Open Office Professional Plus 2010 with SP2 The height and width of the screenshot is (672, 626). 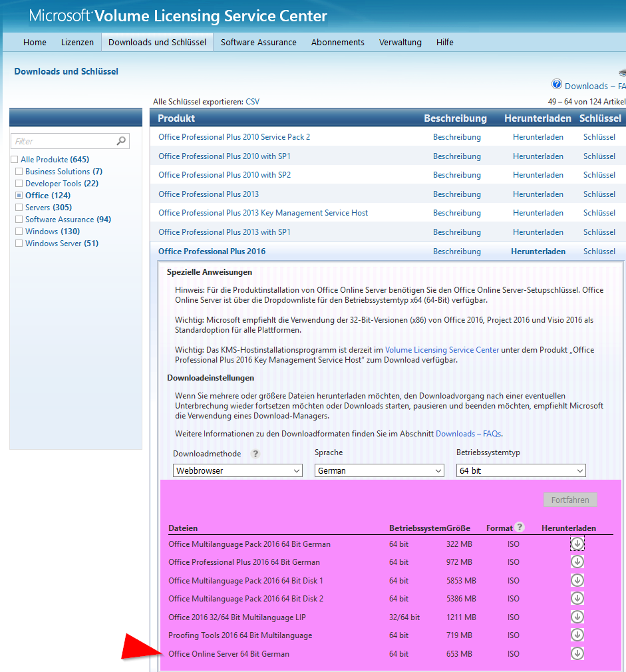[x=224, y=175]
